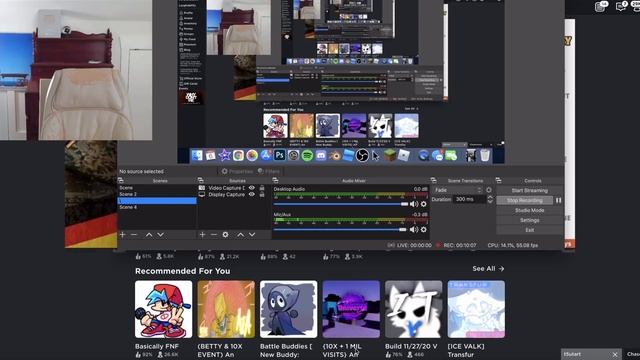Lock the Display Capture source
This screenshot has width=640, height=360.
[262, 195]
